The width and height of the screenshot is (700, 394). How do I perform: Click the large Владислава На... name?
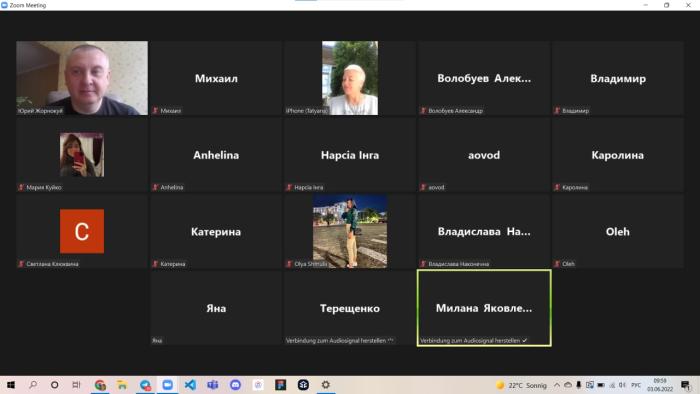tap(484, 232)
